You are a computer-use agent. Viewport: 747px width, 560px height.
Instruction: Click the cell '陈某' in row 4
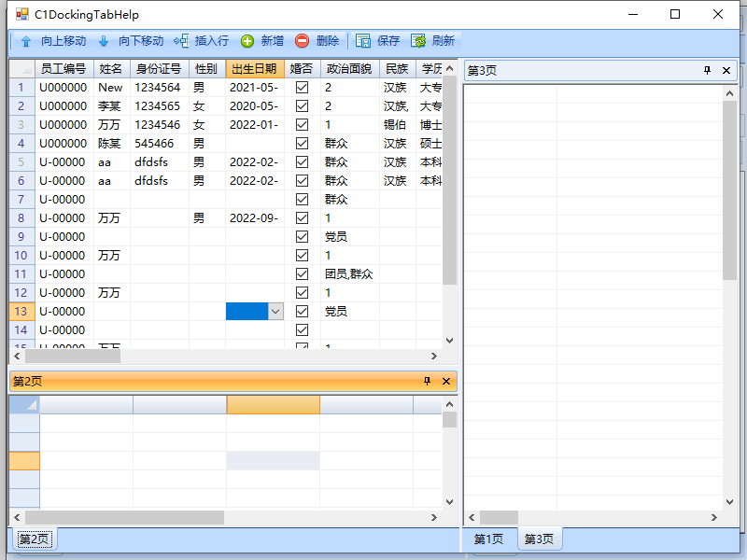coord(112,143)
